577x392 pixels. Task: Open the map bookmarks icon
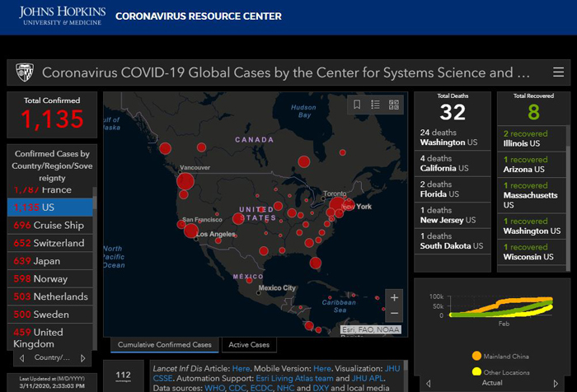click(357, 105)
